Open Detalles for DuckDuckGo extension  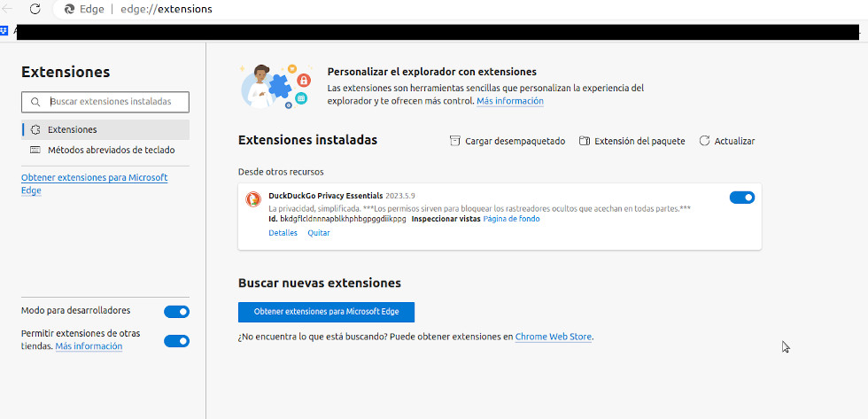[x=283, y=233]
